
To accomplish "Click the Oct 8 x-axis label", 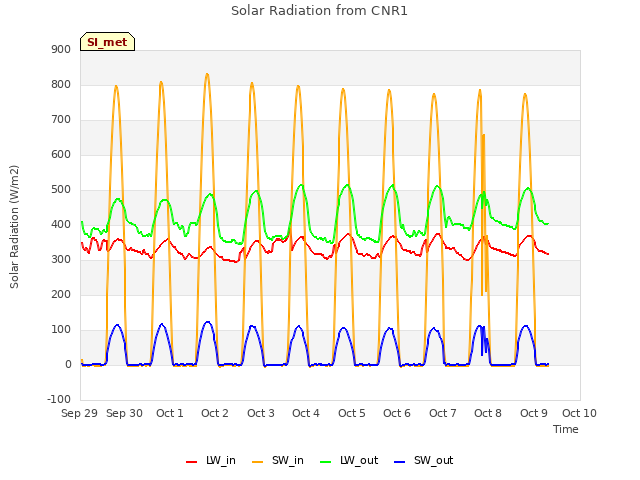I will (x=488, y=413).
